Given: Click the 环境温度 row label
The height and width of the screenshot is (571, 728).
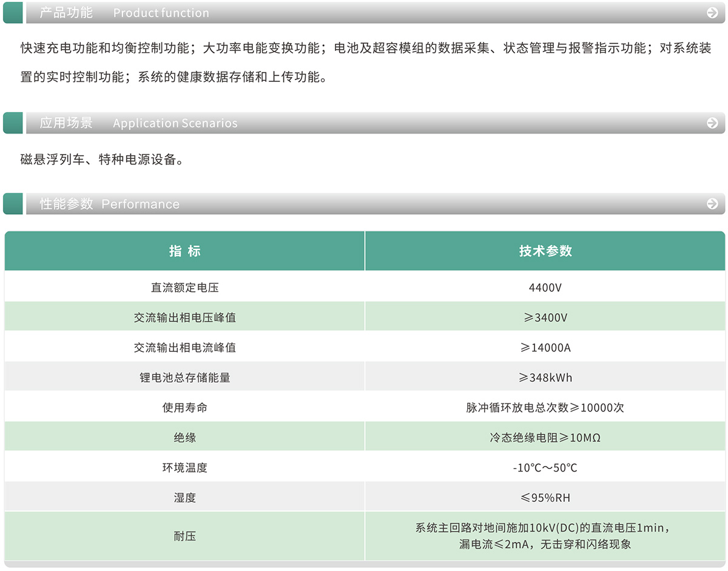Looking at the screenshot, I should [184, 468].
